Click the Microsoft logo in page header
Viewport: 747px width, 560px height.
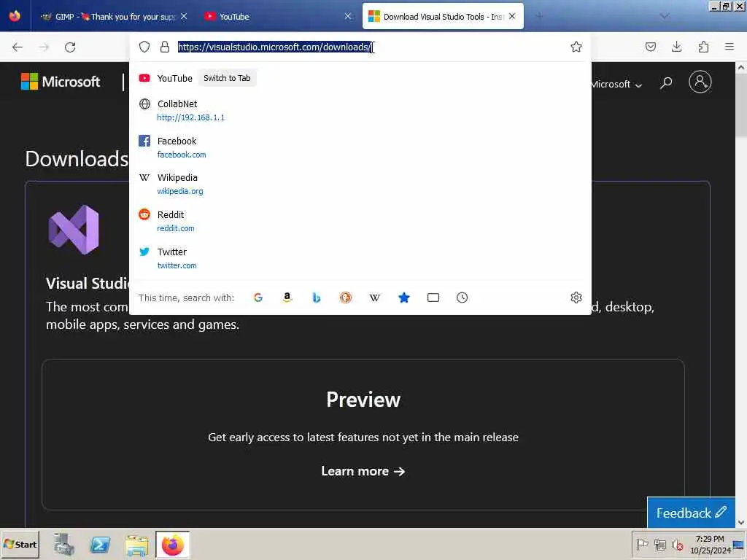[x=61, y=82]
